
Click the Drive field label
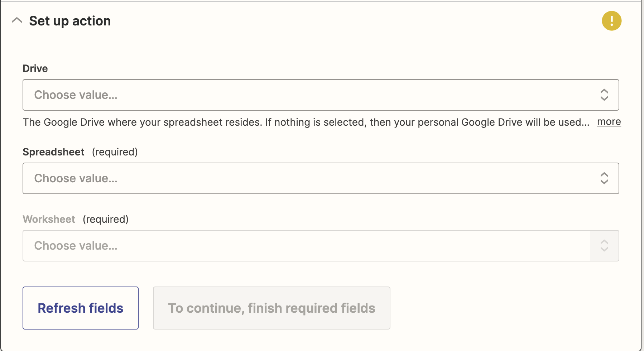click(35, 68)
